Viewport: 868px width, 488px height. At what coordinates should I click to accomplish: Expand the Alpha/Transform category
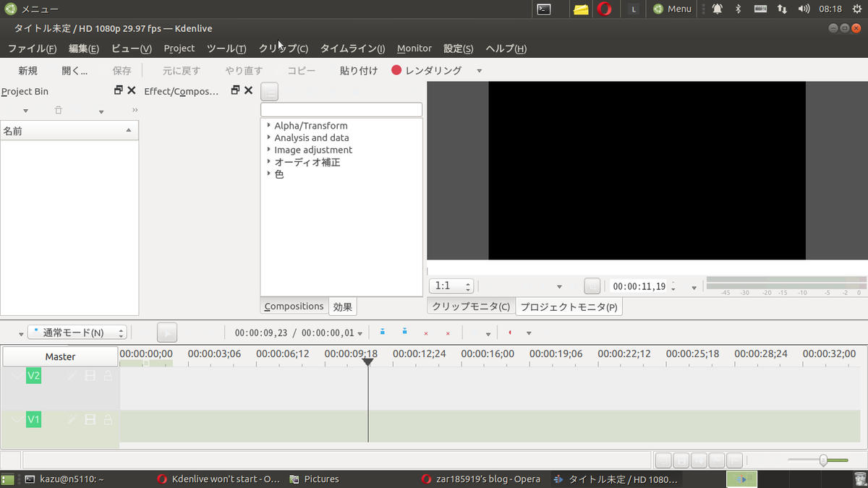tap(268, 125)
